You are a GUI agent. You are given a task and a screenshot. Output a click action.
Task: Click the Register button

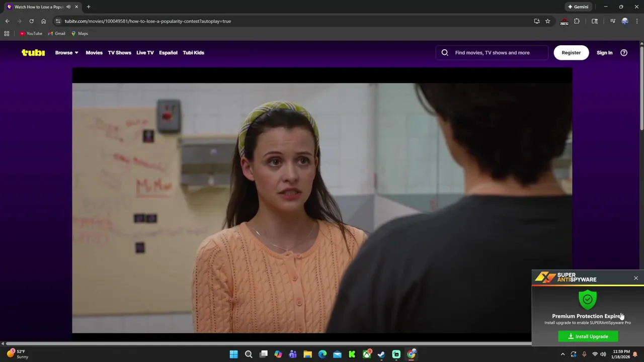571,52
